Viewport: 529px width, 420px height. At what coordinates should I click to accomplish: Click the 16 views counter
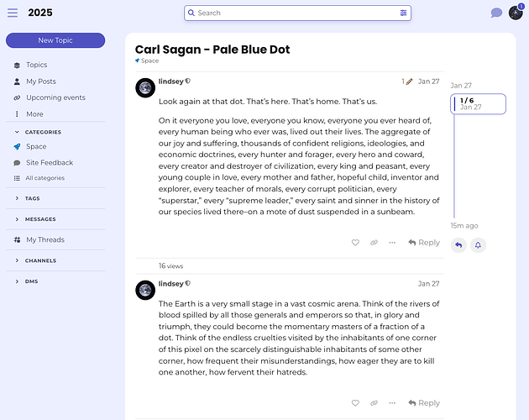click(170, 266)
